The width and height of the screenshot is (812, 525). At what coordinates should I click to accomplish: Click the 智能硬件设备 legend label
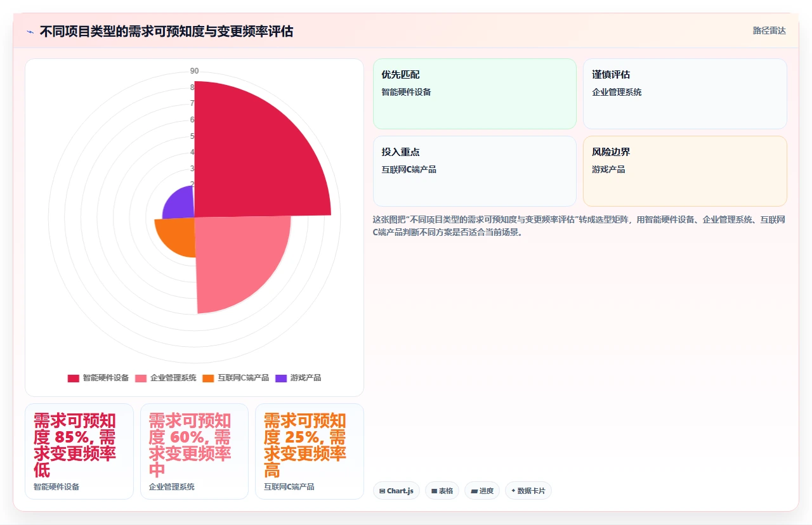pyautogui.click(x=105, y=378)
